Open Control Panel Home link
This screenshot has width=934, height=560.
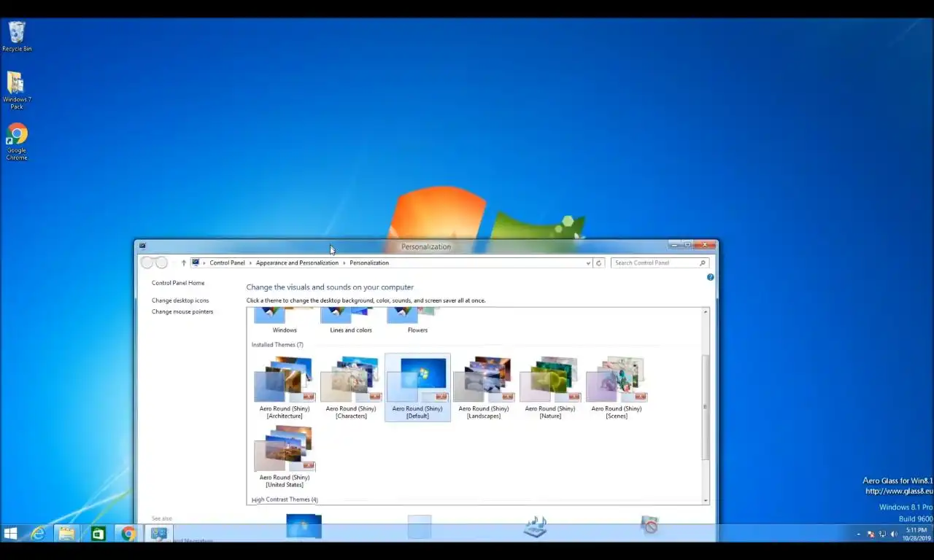point(178,283)
